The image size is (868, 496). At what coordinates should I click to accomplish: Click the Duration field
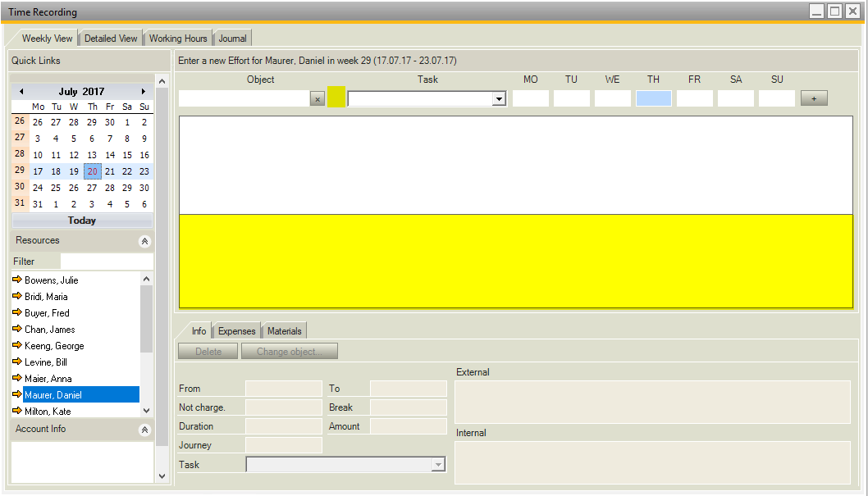(283, 425)
